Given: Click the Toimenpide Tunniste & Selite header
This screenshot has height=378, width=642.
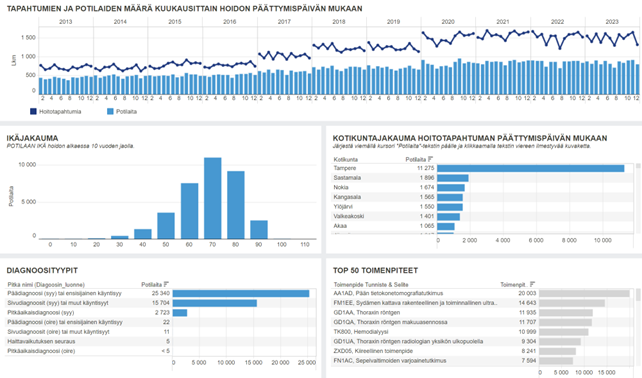Looking at the screenshot, I should click(x=371, y=284).
